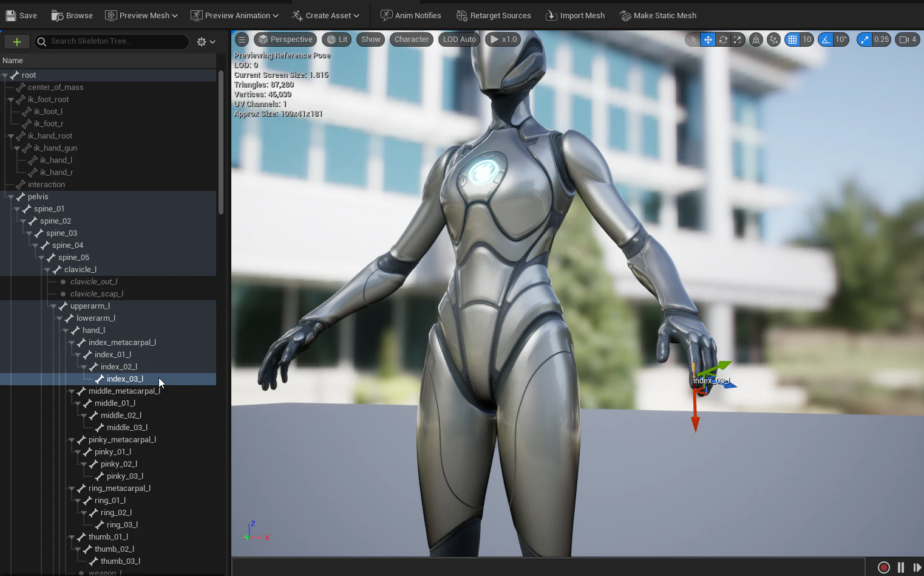Image resolution: width=924 pixels, height=576 pixels.
Task: Focus the Search Skeleton Tree field
Action: (x=112, y=41)
